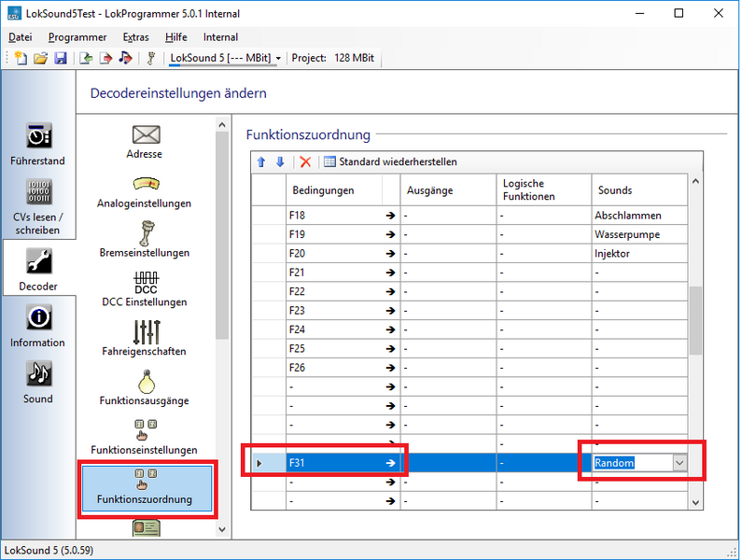Image resolution: width=742 pixels, height=560 pixels.
Task: Switch to the Führerstand view
Action: click(x=38, y=145)
